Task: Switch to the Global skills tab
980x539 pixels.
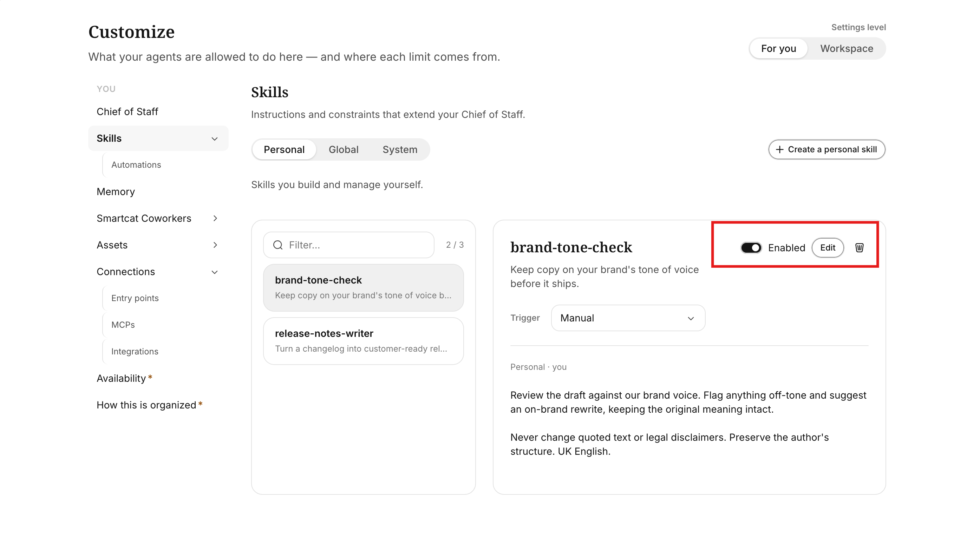Action: [x=343, y=149]
